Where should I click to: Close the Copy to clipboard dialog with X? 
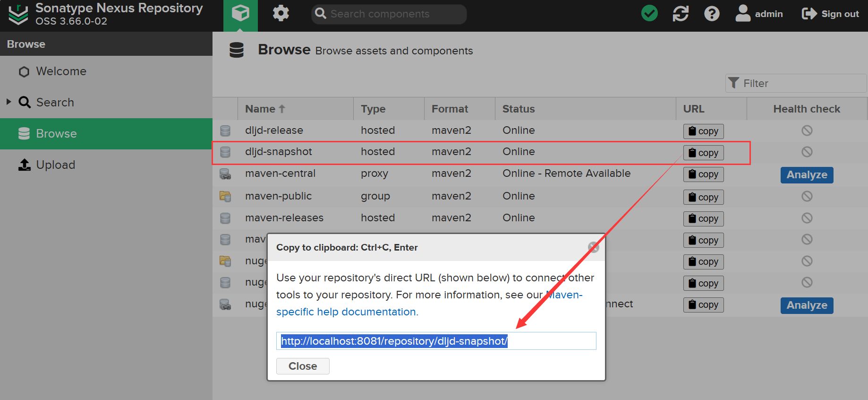point(593,247)
